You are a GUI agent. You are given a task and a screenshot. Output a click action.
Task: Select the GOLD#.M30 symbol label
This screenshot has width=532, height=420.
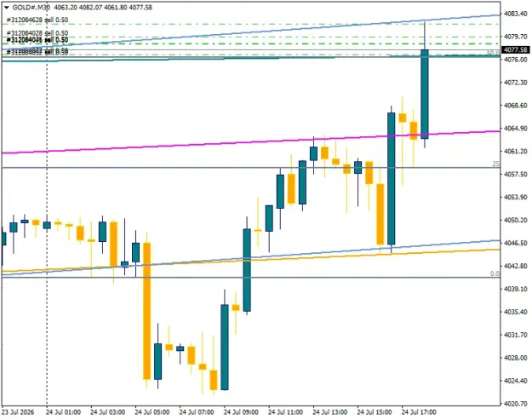pyautogui.click(x=31, y=8)
